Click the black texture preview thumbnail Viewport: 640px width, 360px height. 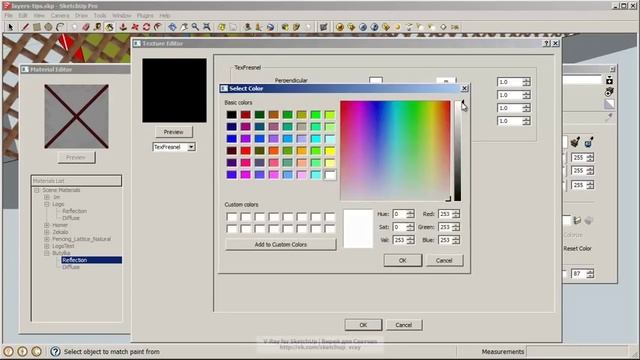[x=174, y=90]
